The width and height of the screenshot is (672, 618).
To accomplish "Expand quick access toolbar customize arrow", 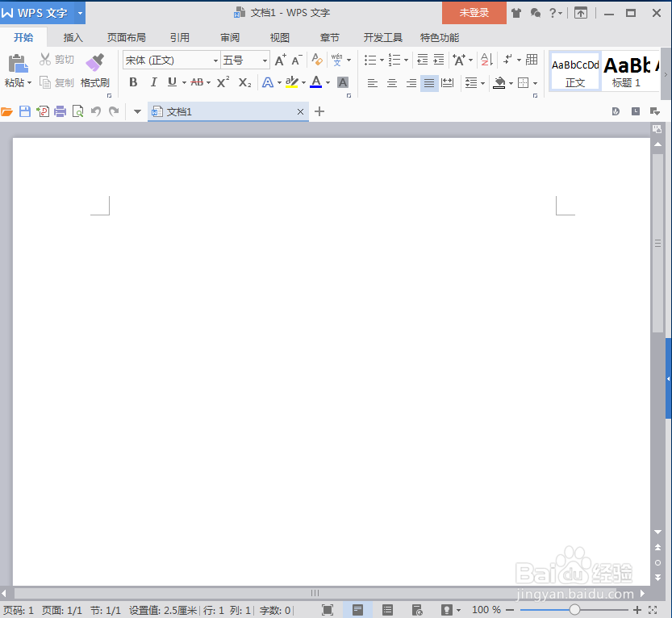I will coord(138,112).
